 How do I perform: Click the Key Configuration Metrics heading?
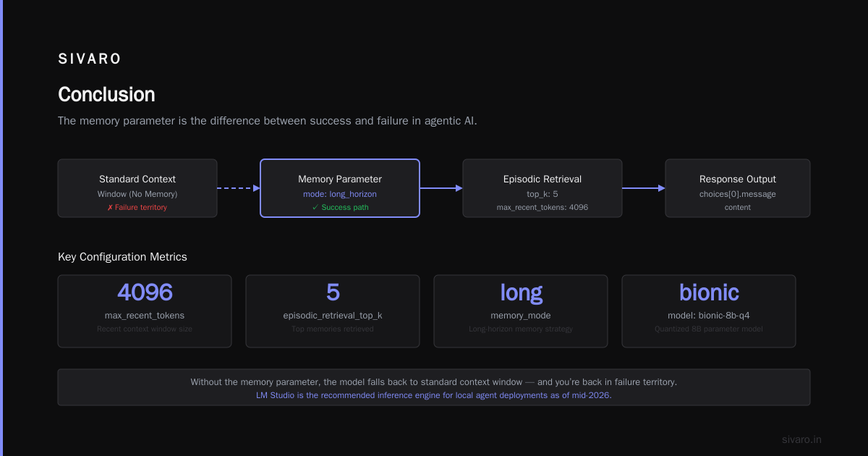[122, 257]
